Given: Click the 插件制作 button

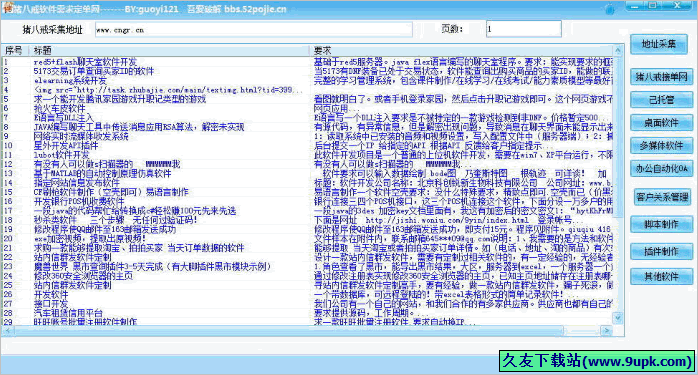Looking at the screenshot, I should tap(661, 252).
